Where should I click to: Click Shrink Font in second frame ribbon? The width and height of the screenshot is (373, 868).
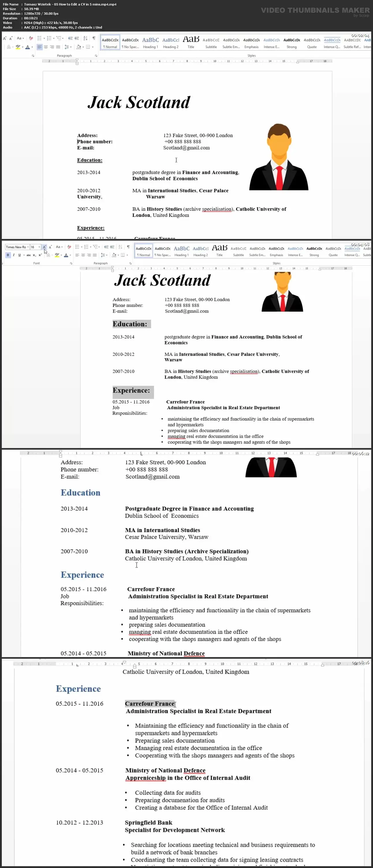pyautogui.click(x=50, y=247)
